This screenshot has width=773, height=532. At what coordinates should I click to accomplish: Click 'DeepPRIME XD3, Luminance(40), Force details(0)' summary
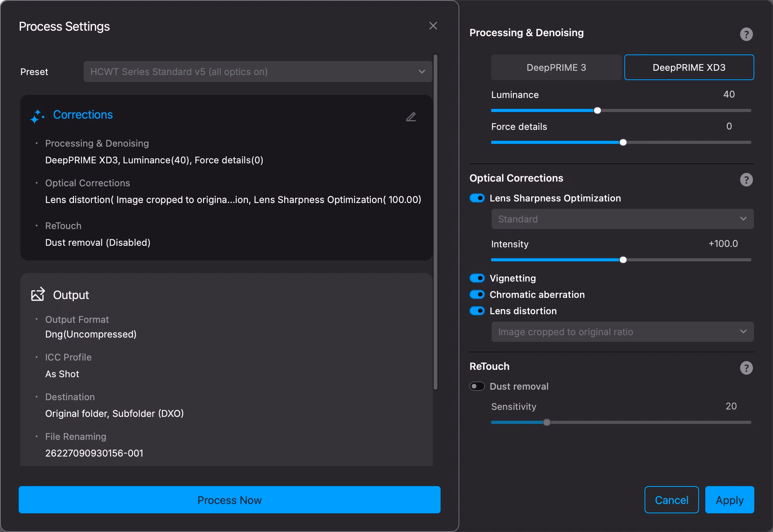(154, 160)
